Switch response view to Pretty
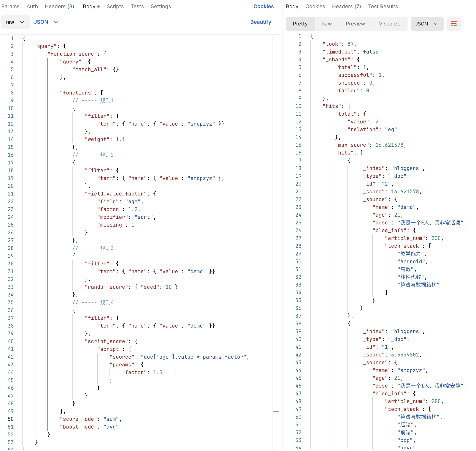Screen dimensions: 476x451 [300, 24]
